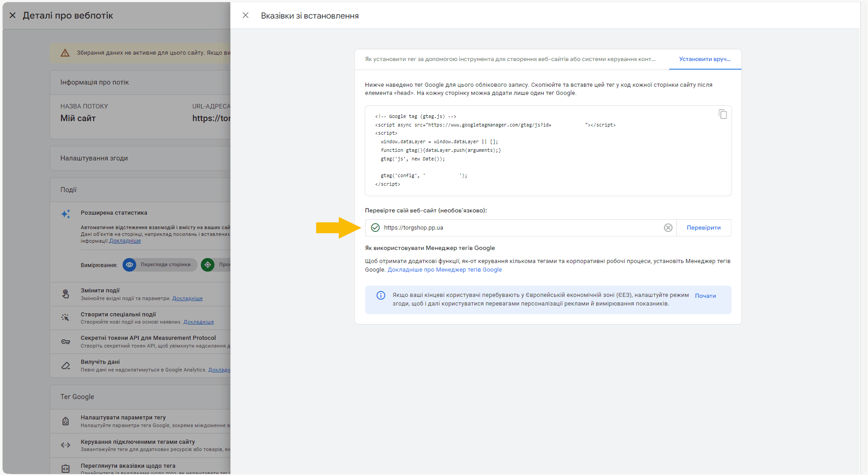Click the Створити спеціальні події cursor icon

pos(66,318)
